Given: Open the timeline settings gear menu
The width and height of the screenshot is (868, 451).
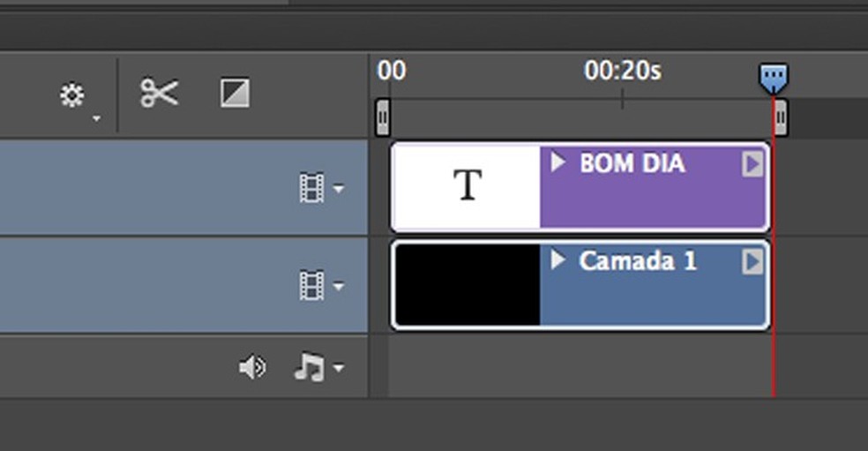Looking at the screenshot, I should click(x=73, y=95).
